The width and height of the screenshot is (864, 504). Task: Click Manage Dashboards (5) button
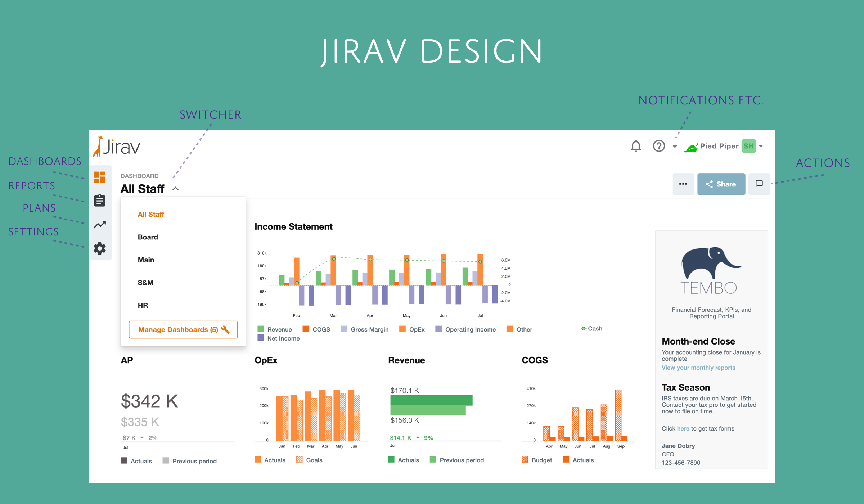click(x=183, y=329)
